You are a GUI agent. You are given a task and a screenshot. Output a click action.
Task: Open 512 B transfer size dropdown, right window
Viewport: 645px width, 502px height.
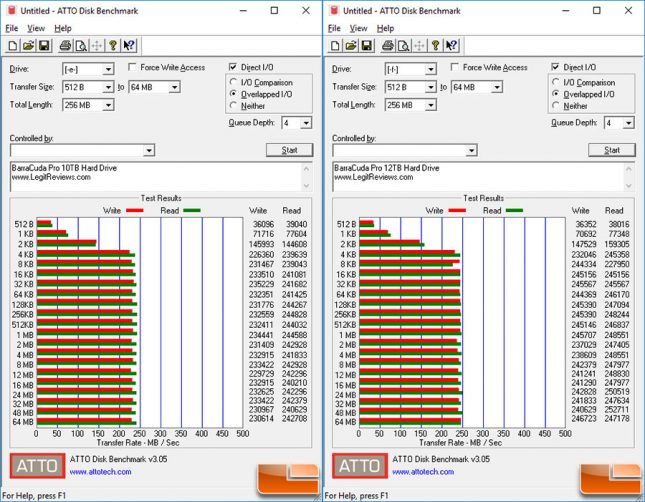point(431,87)
